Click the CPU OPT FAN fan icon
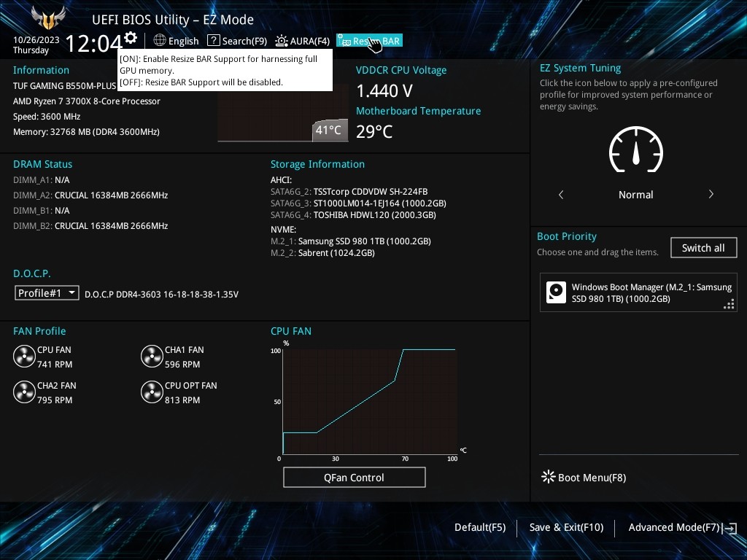Image resolution: width=747 pixels, height=560 pixels. pos(152,392)
